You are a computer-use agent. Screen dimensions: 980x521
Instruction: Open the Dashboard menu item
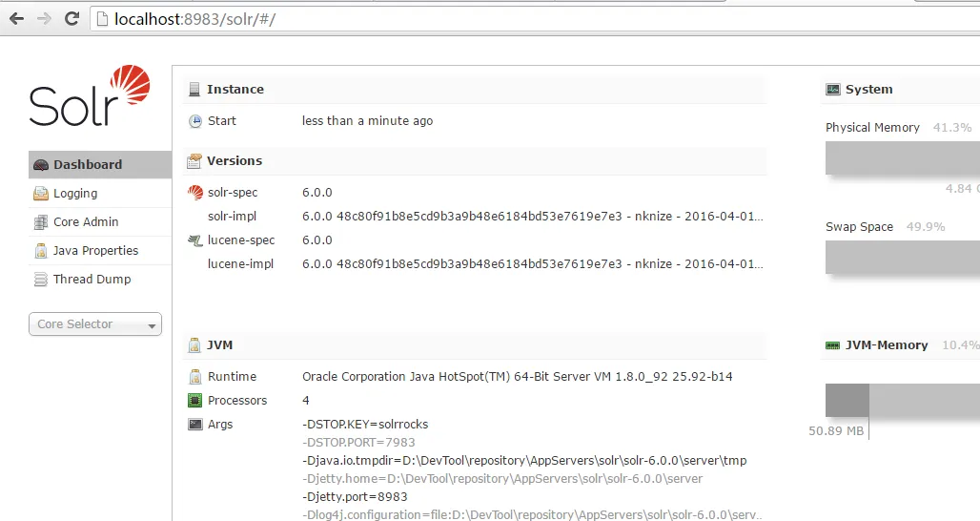100,164
